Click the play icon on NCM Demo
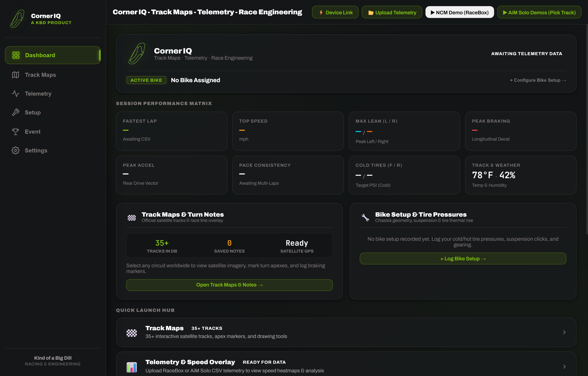The image size is (588, 376). [432, 12]
